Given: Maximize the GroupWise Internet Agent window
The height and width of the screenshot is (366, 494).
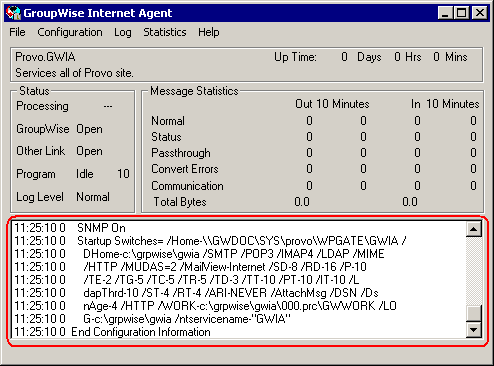Looking at the screenshot, I should click(462, 13).
